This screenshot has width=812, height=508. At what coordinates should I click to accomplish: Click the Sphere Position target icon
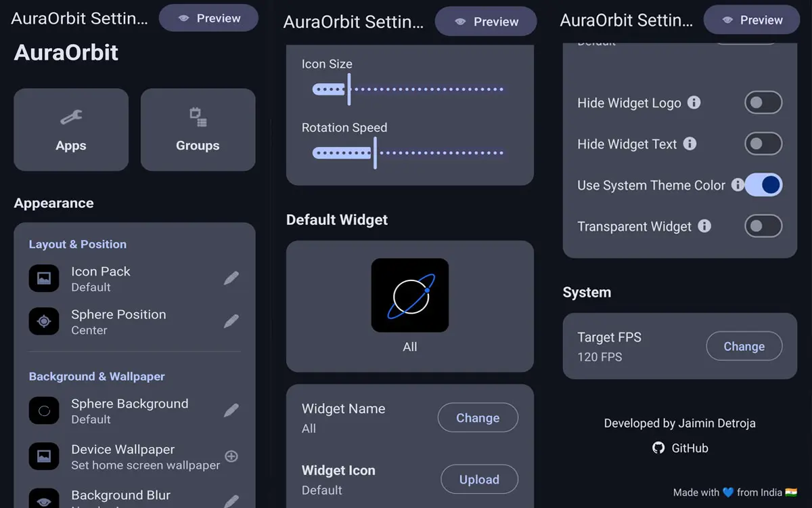(x=44, y=321)
